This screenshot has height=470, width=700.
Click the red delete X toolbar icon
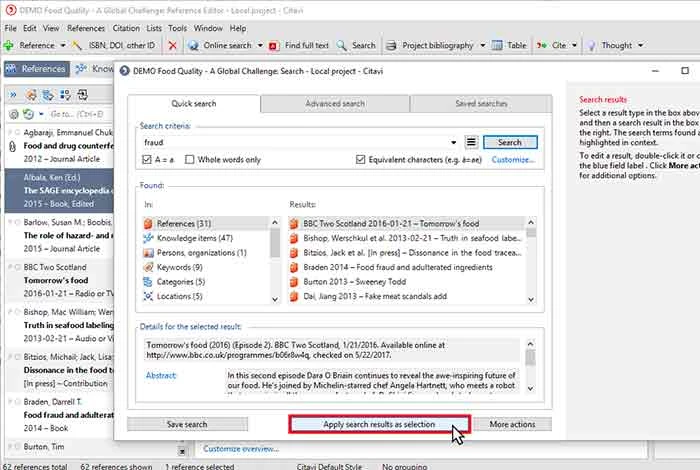(173, 45)
